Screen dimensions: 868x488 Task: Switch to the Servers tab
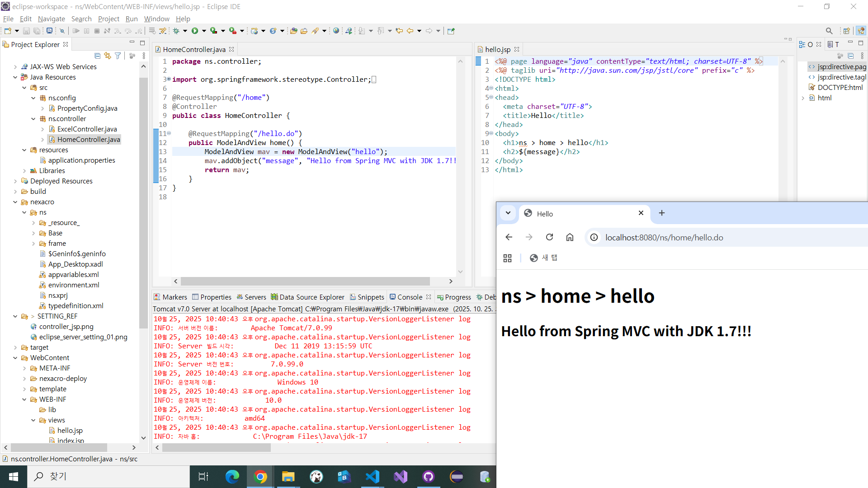point(251,297)
